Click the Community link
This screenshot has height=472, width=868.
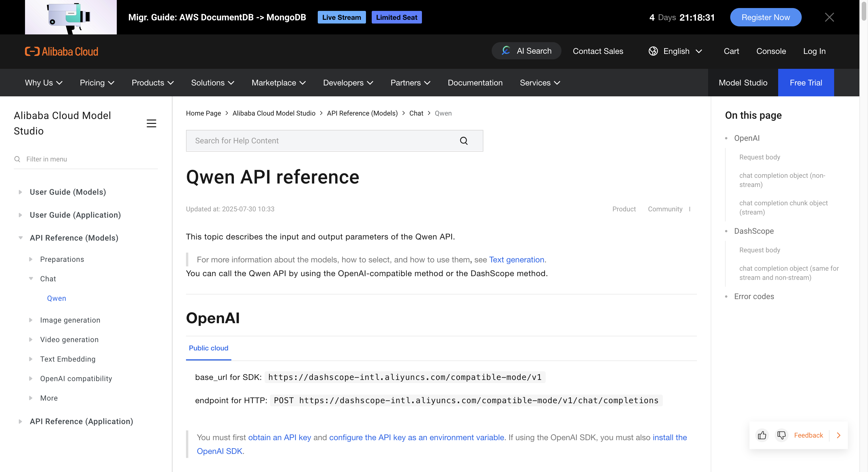point(665,209)
